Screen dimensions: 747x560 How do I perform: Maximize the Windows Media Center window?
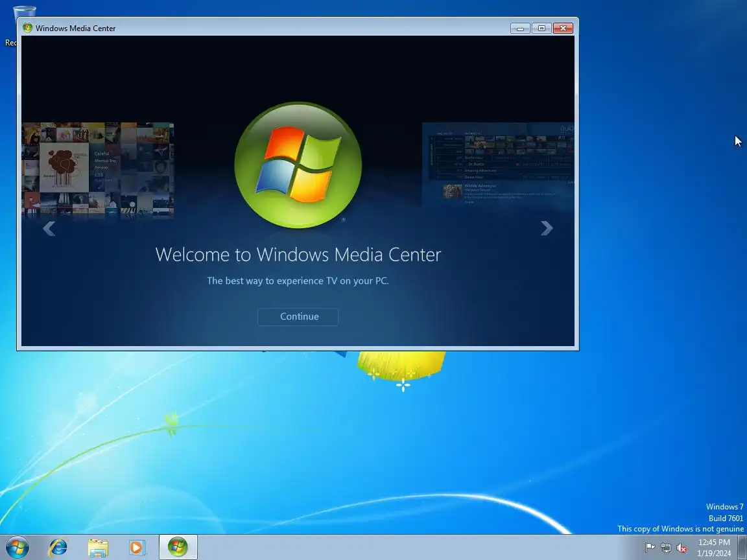pos(541,28)
